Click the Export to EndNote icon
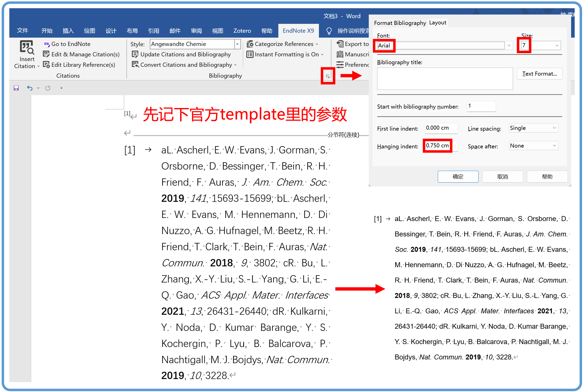The width and height of the screenshot is (584, 392). tap(340, 44)
